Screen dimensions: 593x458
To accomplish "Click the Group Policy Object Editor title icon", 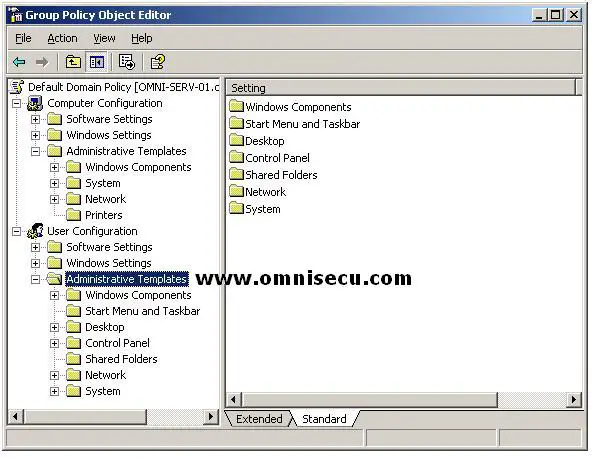I will 16,15.
